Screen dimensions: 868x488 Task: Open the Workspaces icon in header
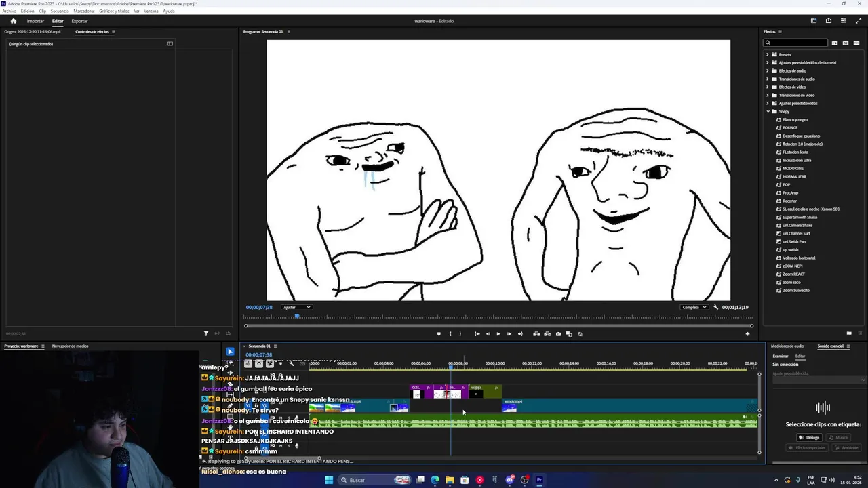814,21
